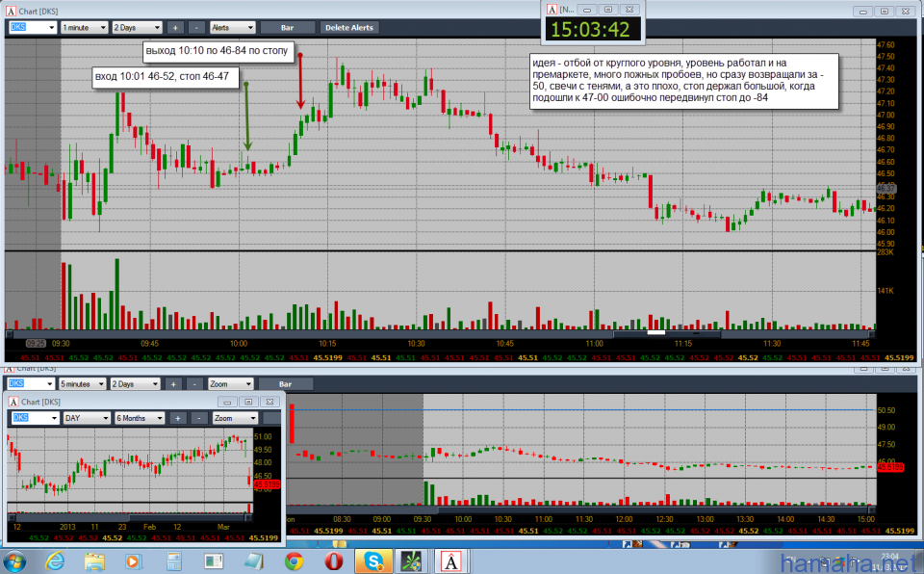Click the DKS symbol field in the top chart

[x=32, y=28]
